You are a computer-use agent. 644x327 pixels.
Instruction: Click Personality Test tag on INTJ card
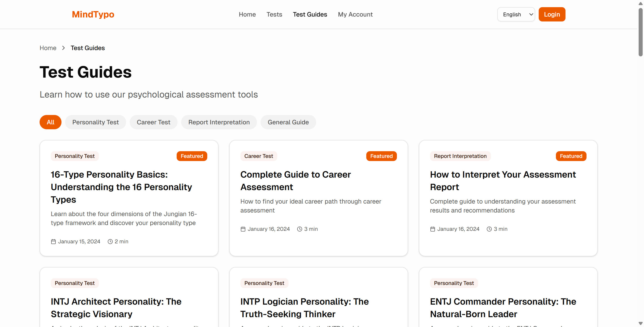point(74,283)
